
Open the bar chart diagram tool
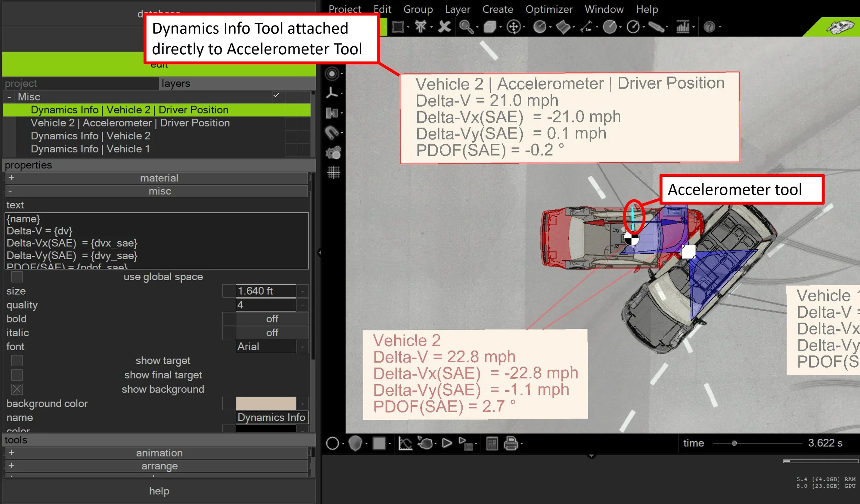[682, 27]
